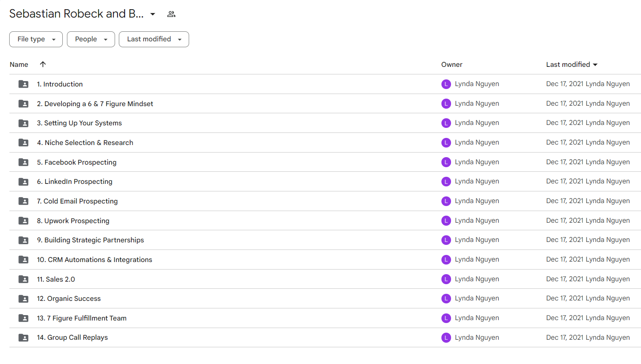Select "4. Niche Selection & Research" folder name

(x=85, y=143)
